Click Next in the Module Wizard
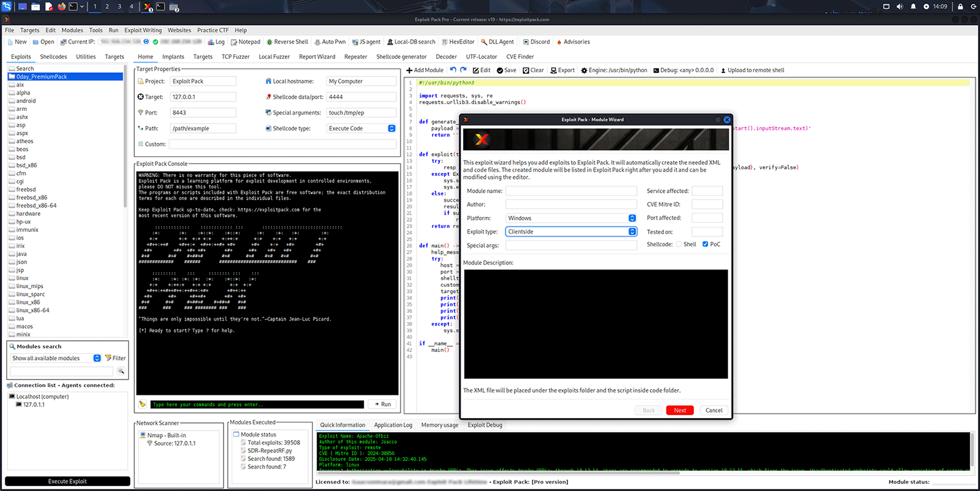 tap(679, 411)
